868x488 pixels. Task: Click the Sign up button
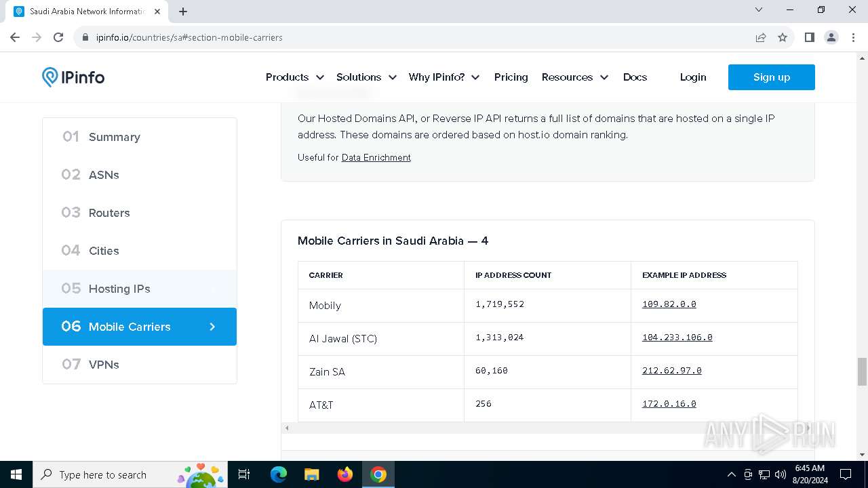coord(772,77)
